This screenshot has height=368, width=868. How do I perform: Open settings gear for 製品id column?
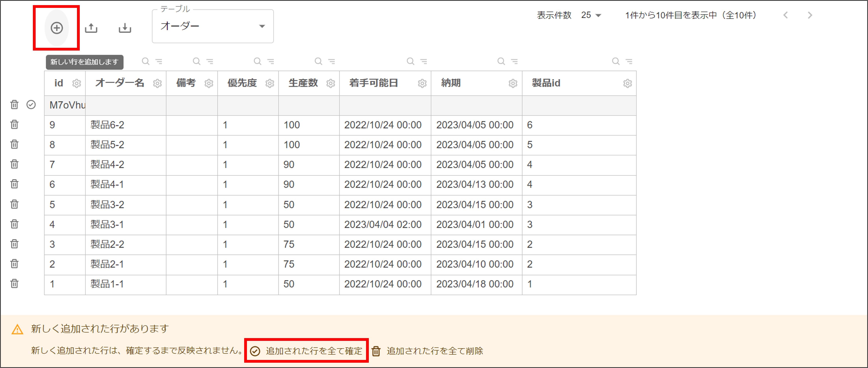(627, 83)
